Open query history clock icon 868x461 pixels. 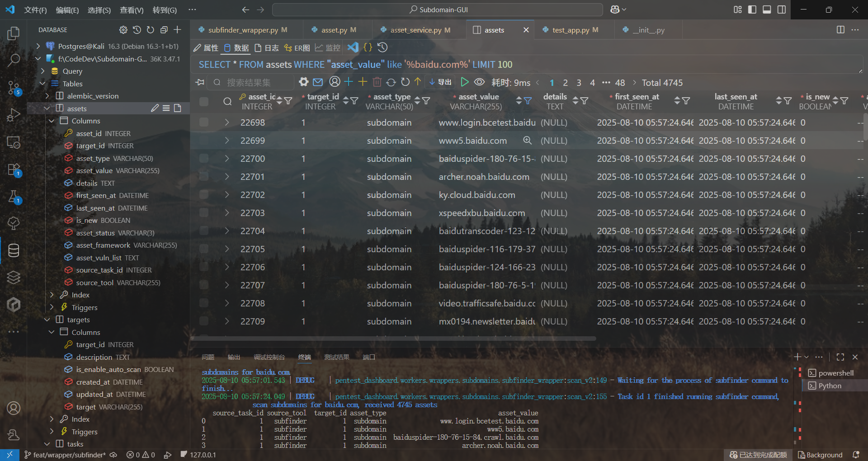pyautogui.click(x=382, y=47)
